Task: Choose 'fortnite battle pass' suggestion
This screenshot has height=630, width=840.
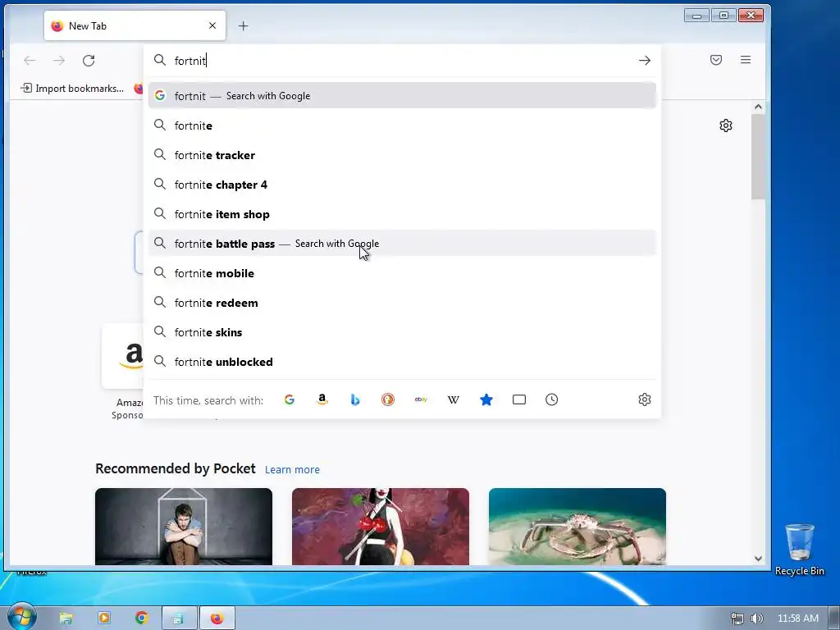Action: tap(402, 244)
